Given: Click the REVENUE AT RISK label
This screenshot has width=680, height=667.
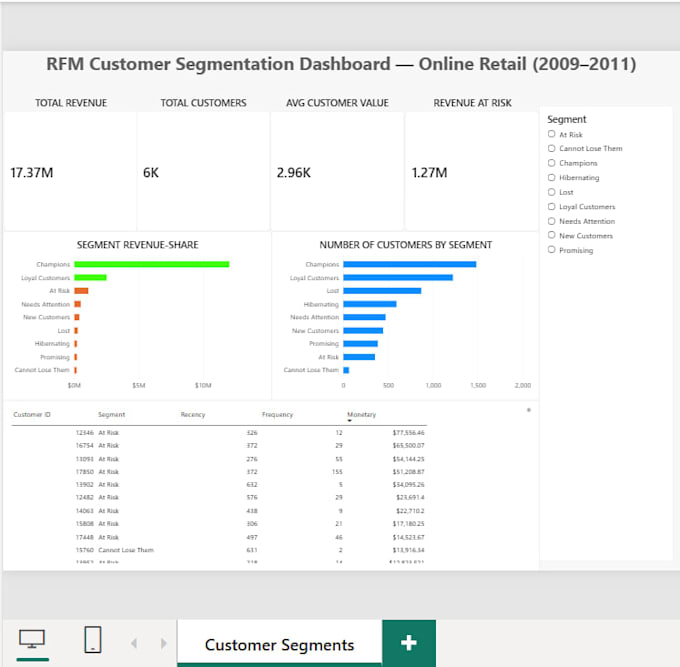Looking at the screenshot, I should coord(472,103).
